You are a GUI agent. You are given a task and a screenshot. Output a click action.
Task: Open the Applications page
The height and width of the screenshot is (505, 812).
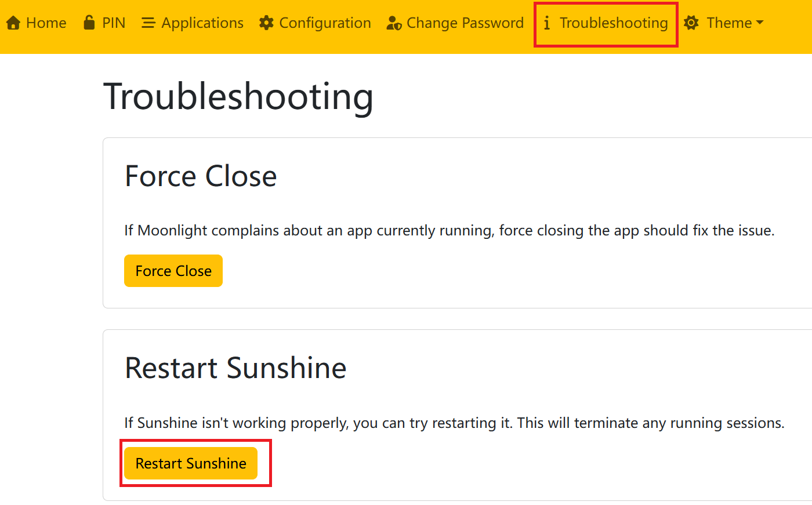coord(193,23)
